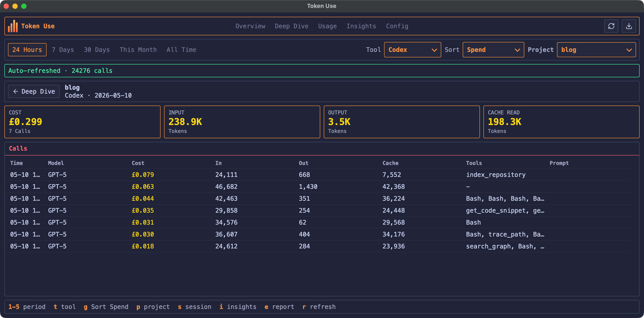The width and height of the screenshot is (644, 318).
Task: Open the Insights tab
Action: (361, 26)
